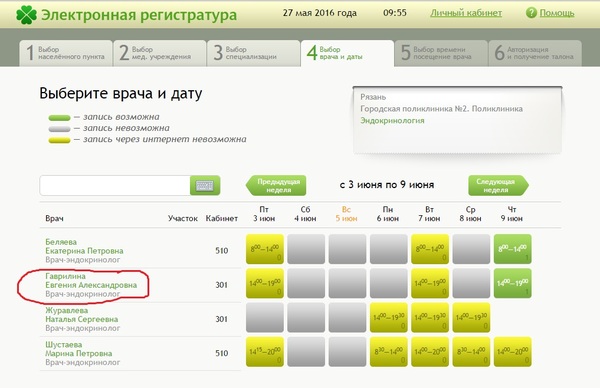Click Шустаева yellow slot on 7 июн
This screenshot has width=600, height=388.
[430, 352]
